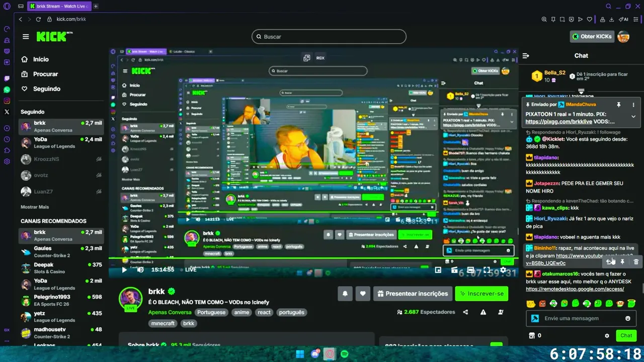Open the remotedesktop.google.com/access link
Image resolution: width=644 pixels, height=362 pixels.
coord(575,289)
